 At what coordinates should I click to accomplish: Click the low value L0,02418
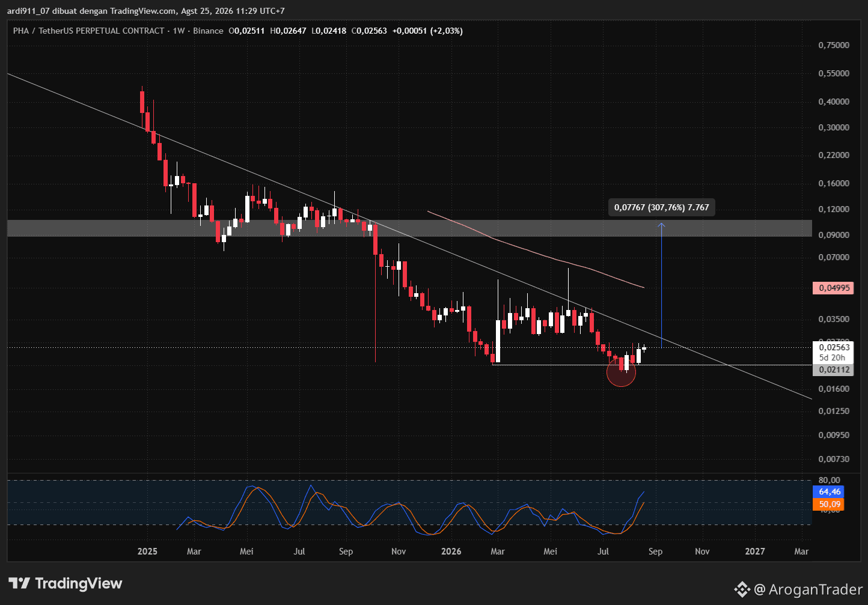click(329, 31)
